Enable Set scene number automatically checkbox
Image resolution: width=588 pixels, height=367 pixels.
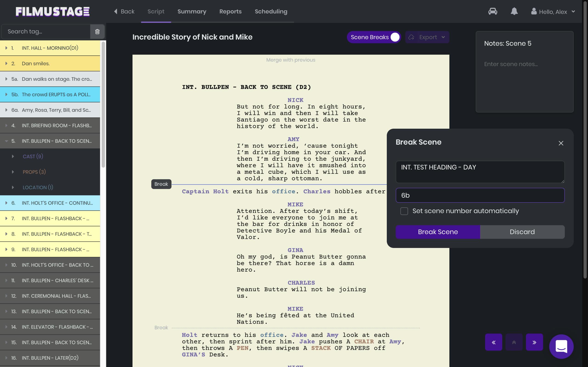click(404, 211)
